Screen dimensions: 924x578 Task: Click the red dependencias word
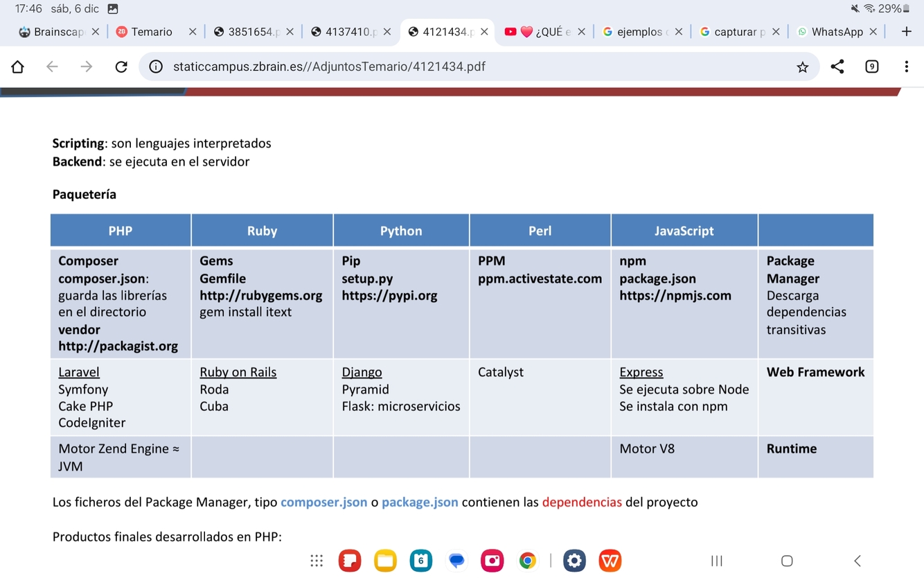tap(582, 502)
